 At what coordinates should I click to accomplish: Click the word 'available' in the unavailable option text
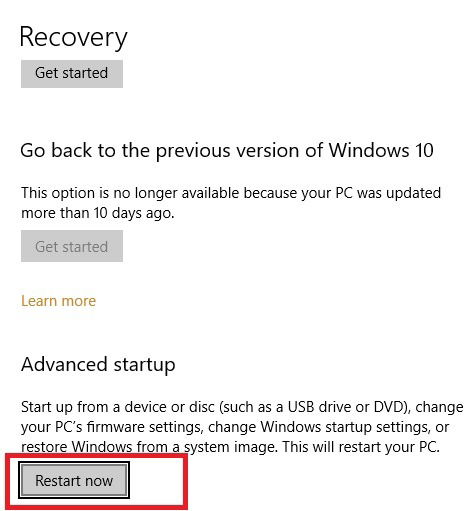tap(210, 193)
